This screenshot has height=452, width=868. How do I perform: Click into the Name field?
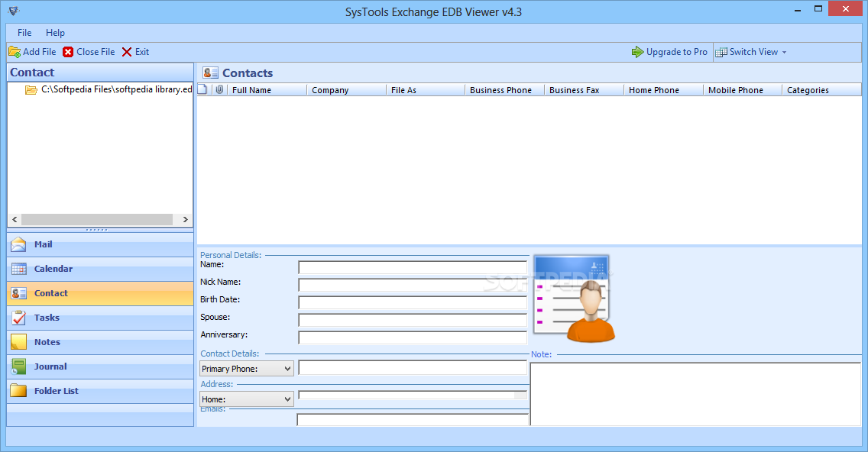click(x=413, y=268)
